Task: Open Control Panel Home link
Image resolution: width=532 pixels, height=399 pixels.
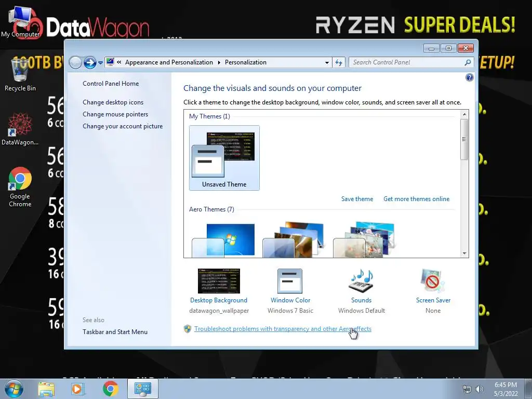Action: (111, 84)
